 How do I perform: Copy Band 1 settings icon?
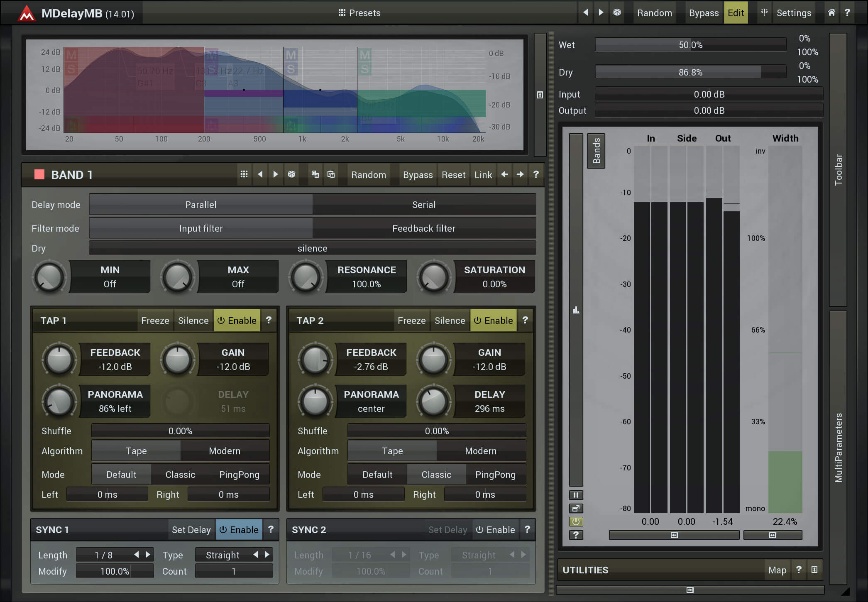click(x=315, y=174)
